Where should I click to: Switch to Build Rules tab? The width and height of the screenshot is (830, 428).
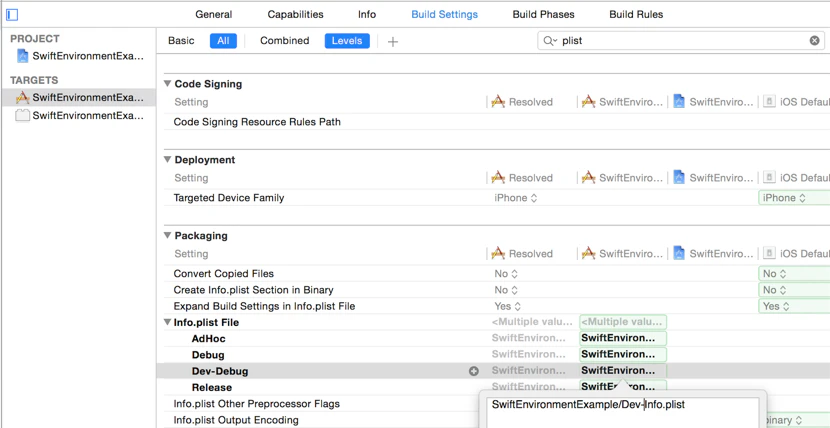[636, 15]
